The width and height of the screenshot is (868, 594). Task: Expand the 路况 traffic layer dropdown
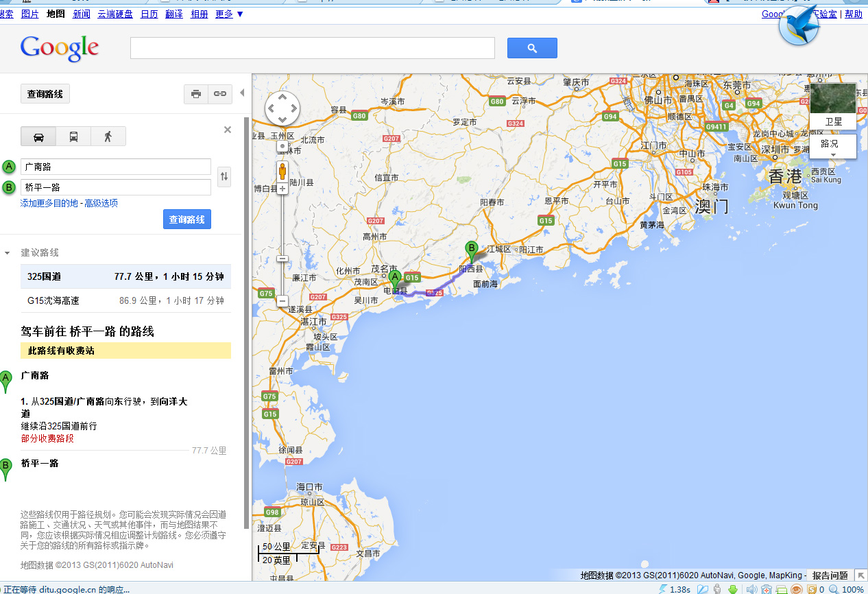coord(832,147)
